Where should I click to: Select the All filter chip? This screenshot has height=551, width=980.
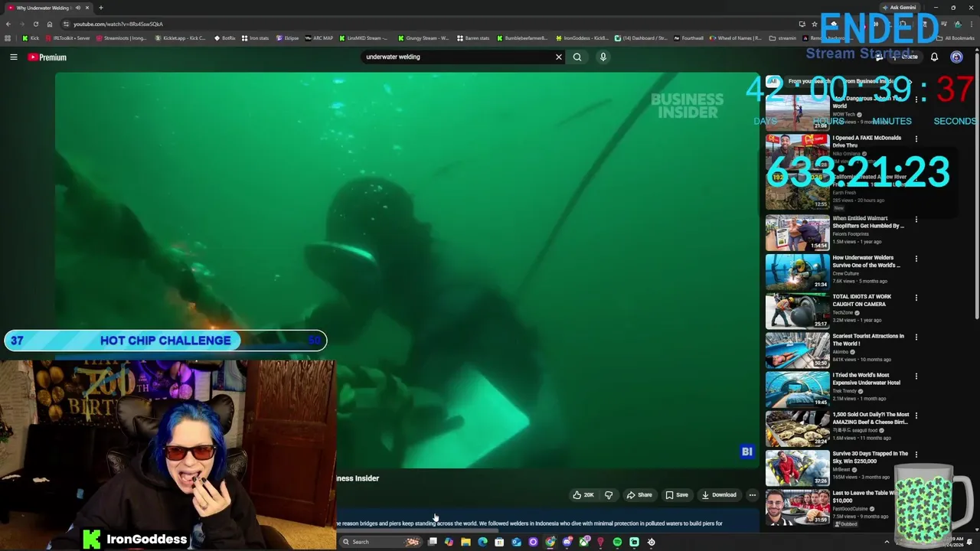click(x=773, y=81)
